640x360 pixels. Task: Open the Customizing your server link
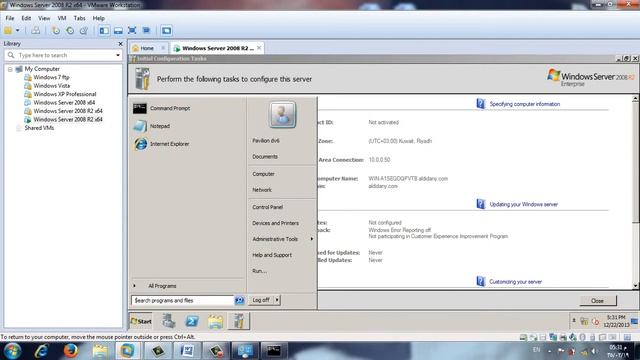tap(516, 282)
